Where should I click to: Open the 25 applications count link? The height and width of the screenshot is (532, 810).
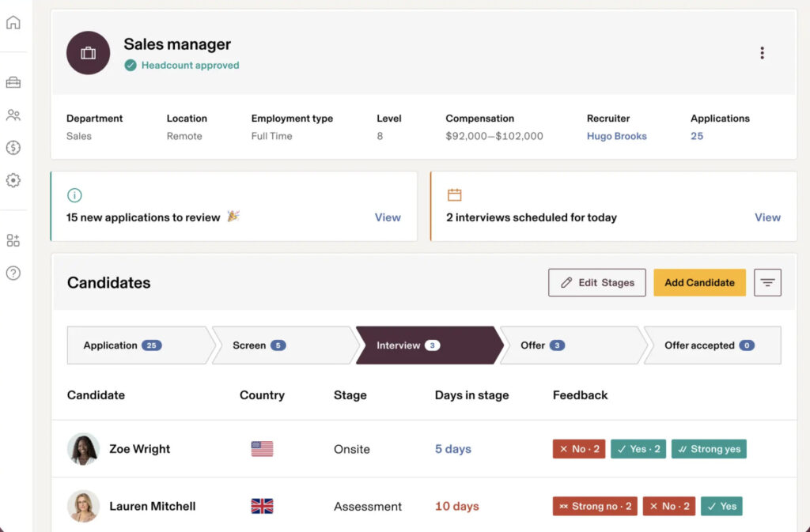(x=697, y=136)
